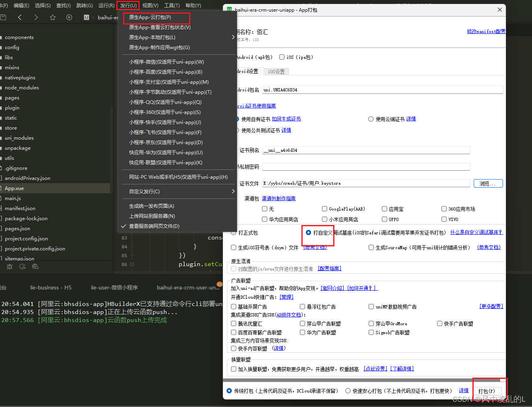Click the sync/refresh icon in bottom toolbar
The width and height of the screenshot is (532, 407).
pyautogui.click(x=22, y=267)
